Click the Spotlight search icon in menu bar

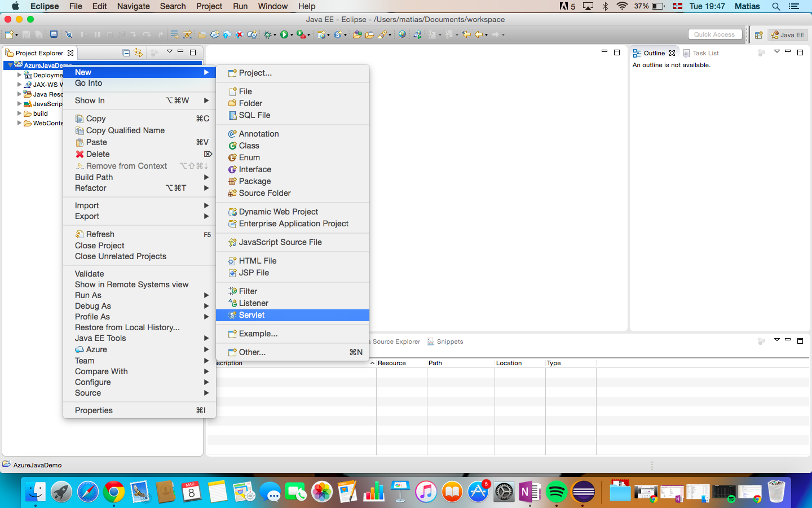click(776, 6)
